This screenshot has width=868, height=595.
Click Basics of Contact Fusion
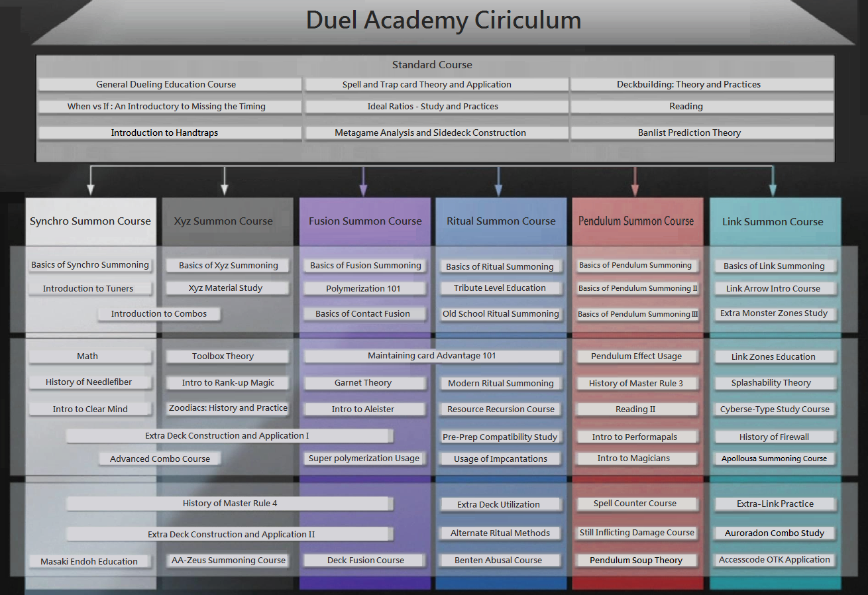365,313
